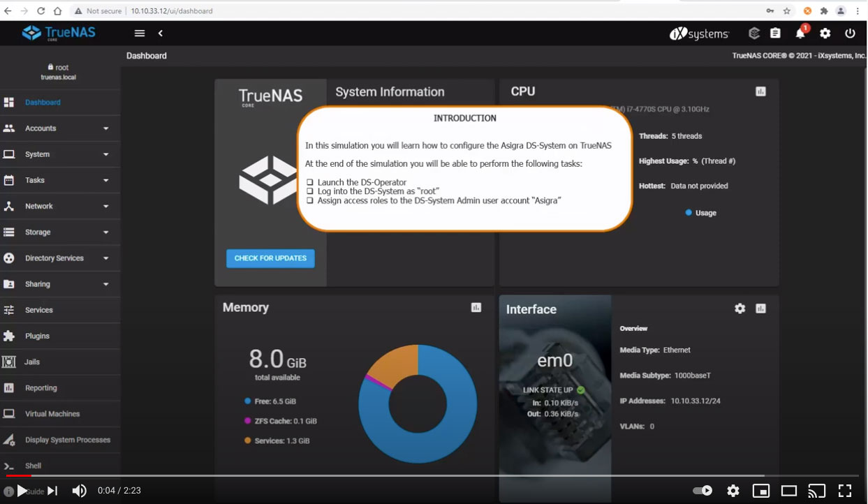Switch to theater mode
This screenshot has width=868, height=504.
click(789, 491)
